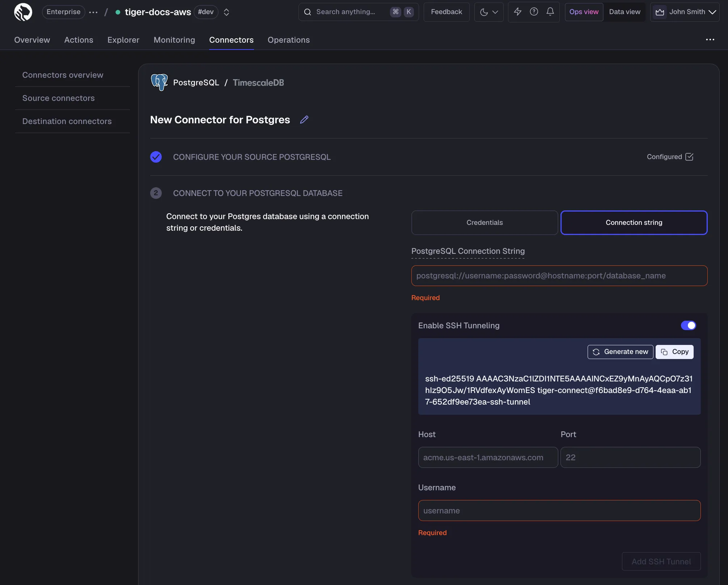Open the theme moon dropdown
The image size is (728, 585).
tap(489, 12)
